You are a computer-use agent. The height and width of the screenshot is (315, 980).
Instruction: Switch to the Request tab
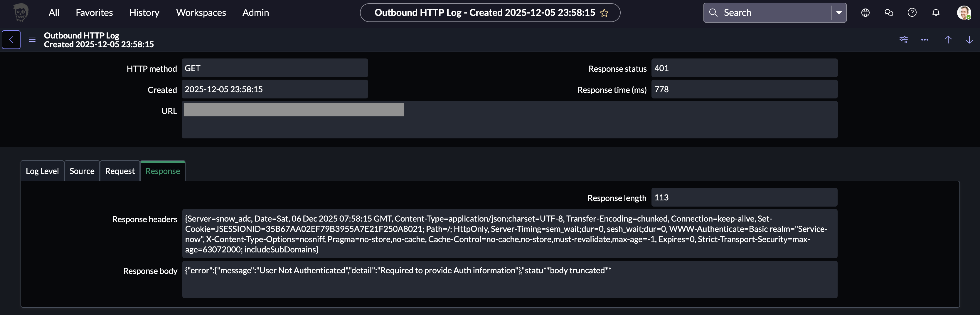point(119,171)
